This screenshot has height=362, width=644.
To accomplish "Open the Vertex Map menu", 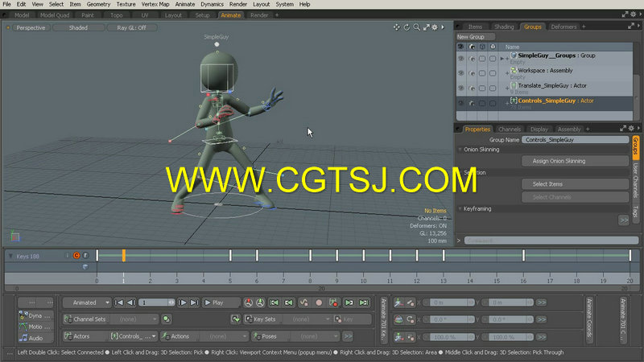I will coord(155,4).
